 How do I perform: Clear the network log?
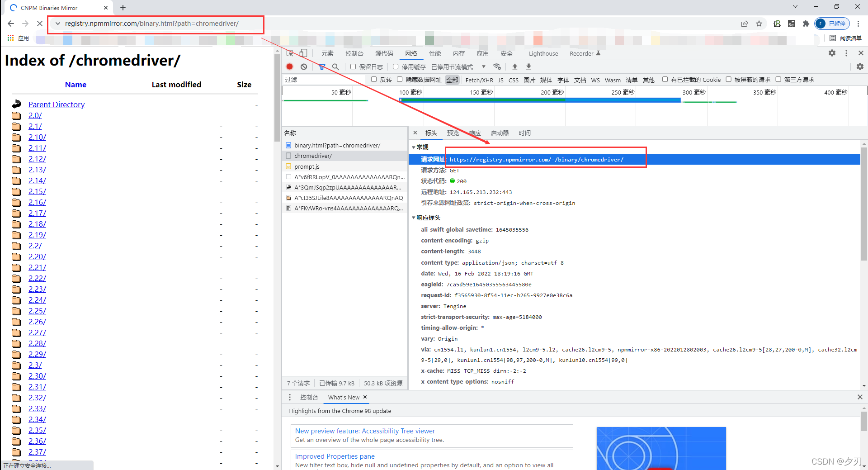(304, 66)
